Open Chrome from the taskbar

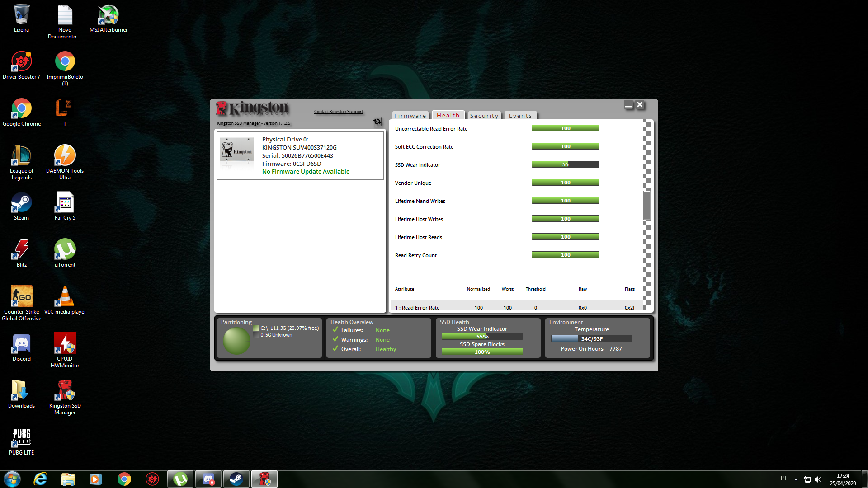[x=124, y=479]
